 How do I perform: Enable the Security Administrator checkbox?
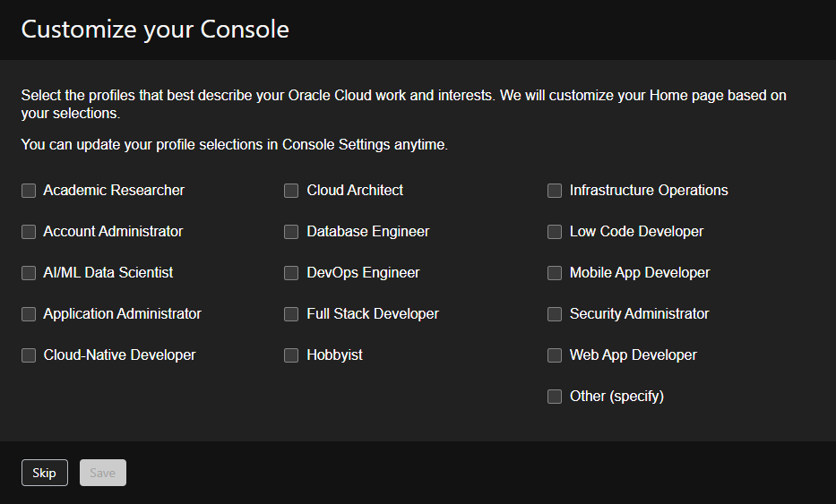(x=555, y=314)
